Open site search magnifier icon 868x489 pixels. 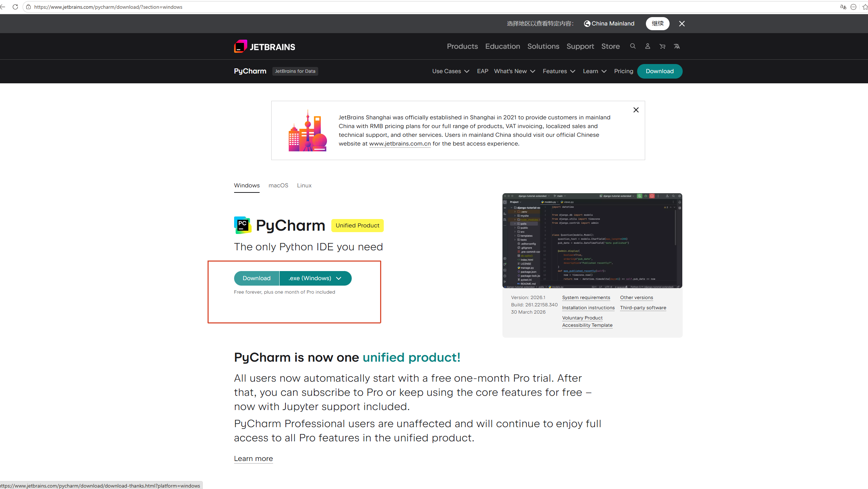[x=633, y=46]
